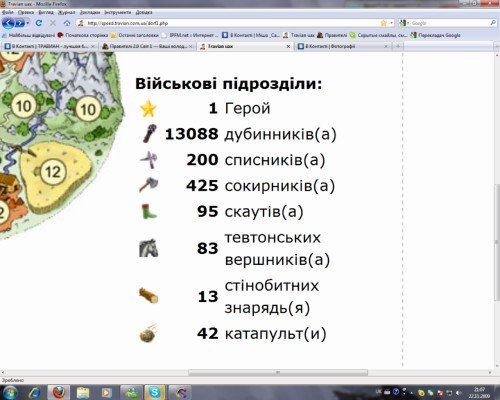This screenshot has width=500, height=400.
Task: Click the Teutonic rider horse icon
Action: click(x=148, y=248)
